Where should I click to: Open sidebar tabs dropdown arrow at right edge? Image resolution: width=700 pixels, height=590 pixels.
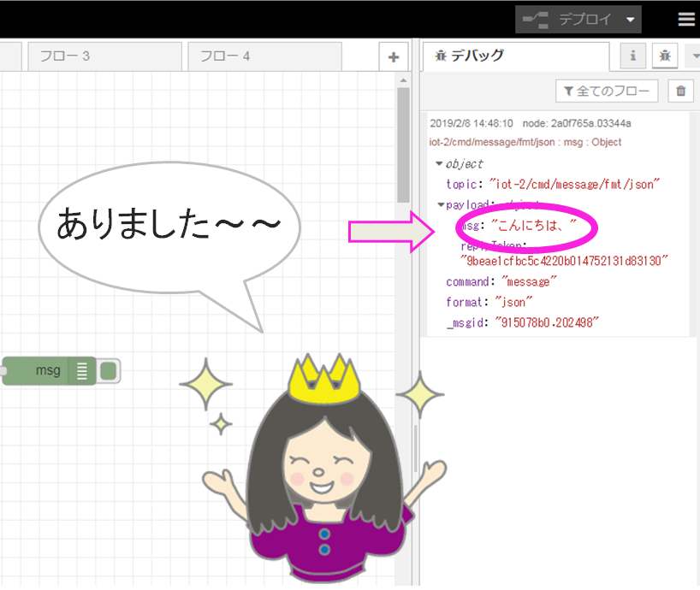tap(695, 56)
